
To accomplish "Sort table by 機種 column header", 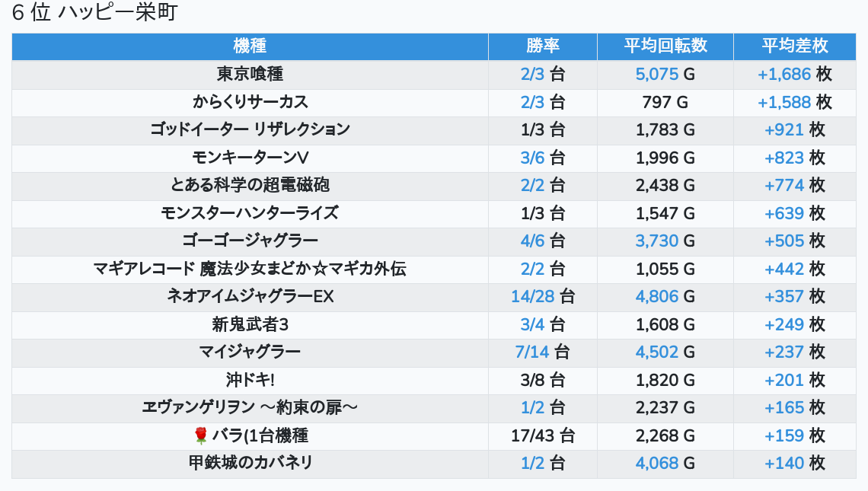I will [x=250, y=46].
